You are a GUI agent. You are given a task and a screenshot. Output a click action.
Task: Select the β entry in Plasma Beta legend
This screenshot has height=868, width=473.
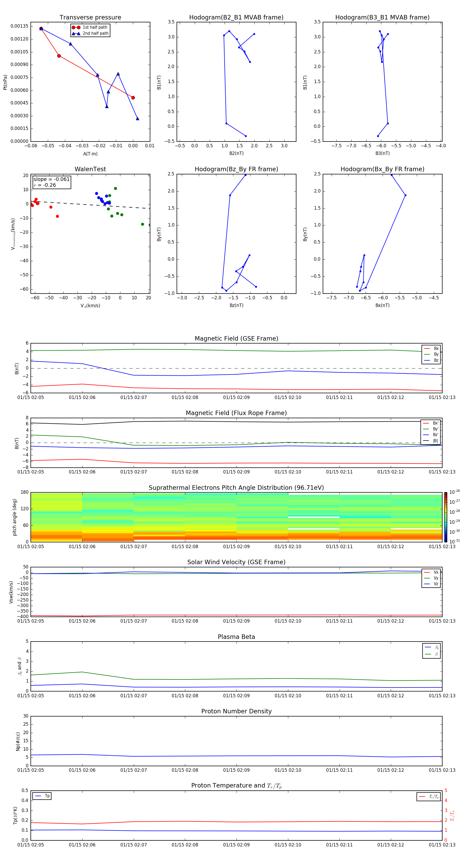(431, 654)
